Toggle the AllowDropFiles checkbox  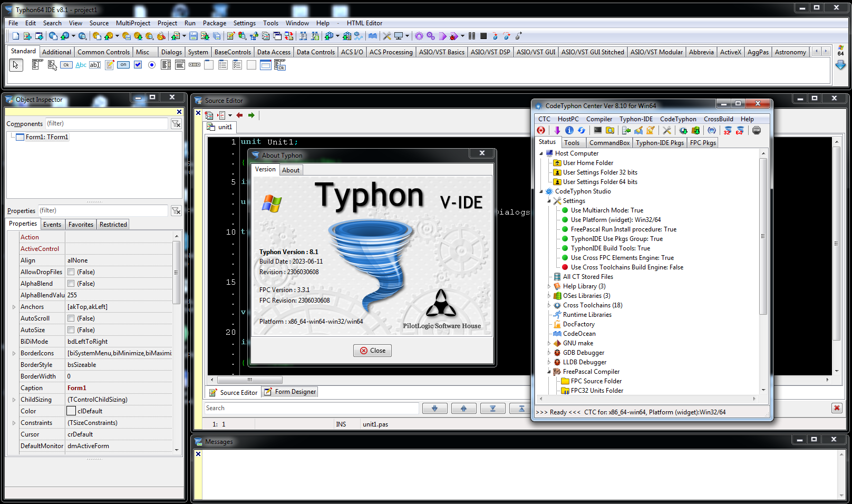point(71,272)
